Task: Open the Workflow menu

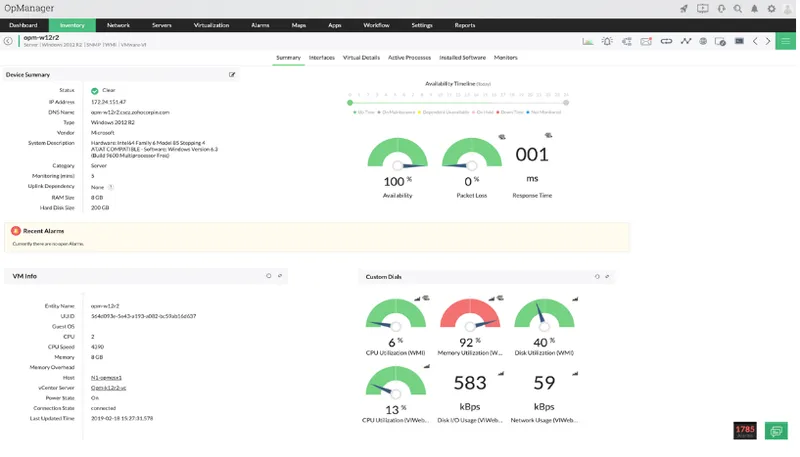Action: (377, 25)
